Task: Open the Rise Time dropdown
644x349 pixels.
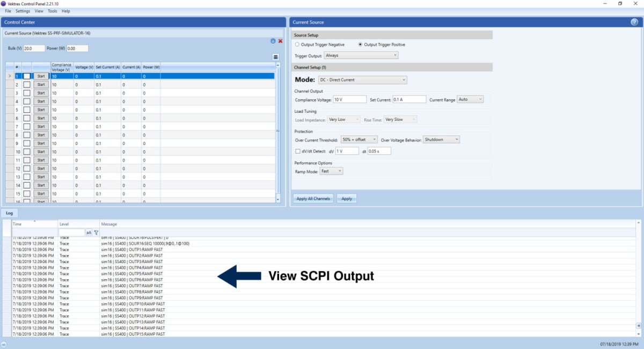Action: click(400, 120)
